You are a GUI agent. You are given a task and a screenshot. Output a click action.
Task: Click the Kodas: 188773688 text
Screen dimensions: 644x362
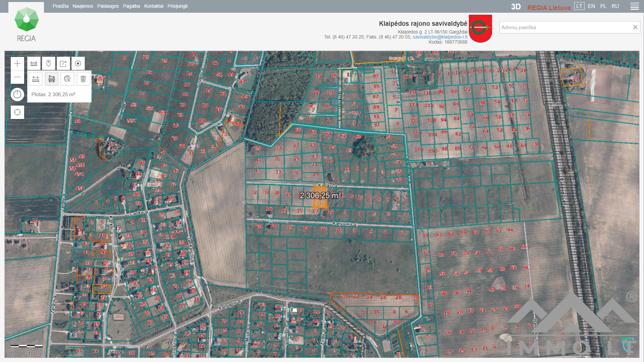point(448,42)
